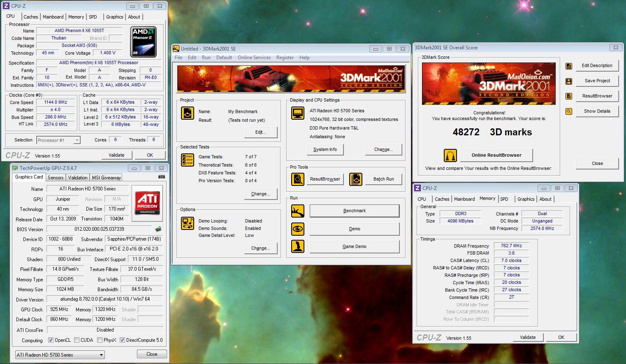Image resolution: width=626 pixels, height=364 pixels.
Task: Click the 3DMark2001 title bar app icon
Action: 176,49
